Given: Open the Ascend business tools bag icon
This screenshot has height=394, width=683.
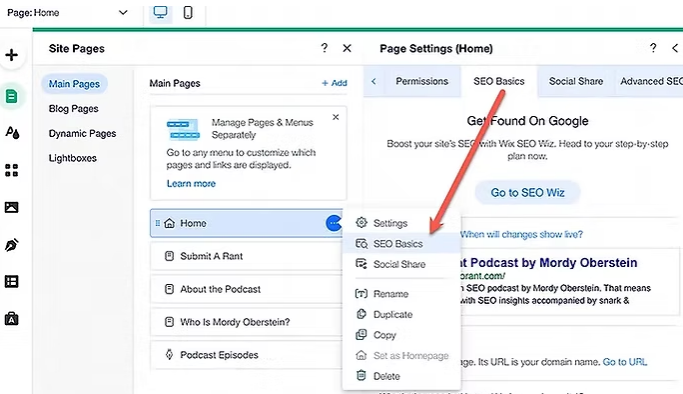Looking at the screenshot, I should [x=12, y=319].
